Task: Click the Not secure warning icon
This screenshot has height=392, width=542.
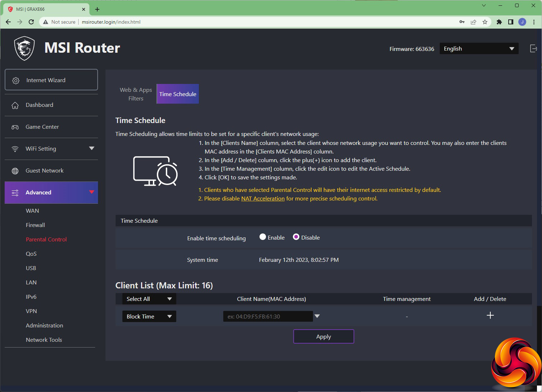Action: [46, 22]
